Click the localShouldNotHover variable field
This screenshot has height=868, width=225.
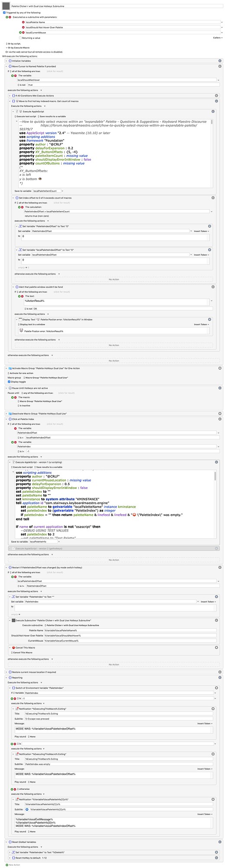(116, 80)
